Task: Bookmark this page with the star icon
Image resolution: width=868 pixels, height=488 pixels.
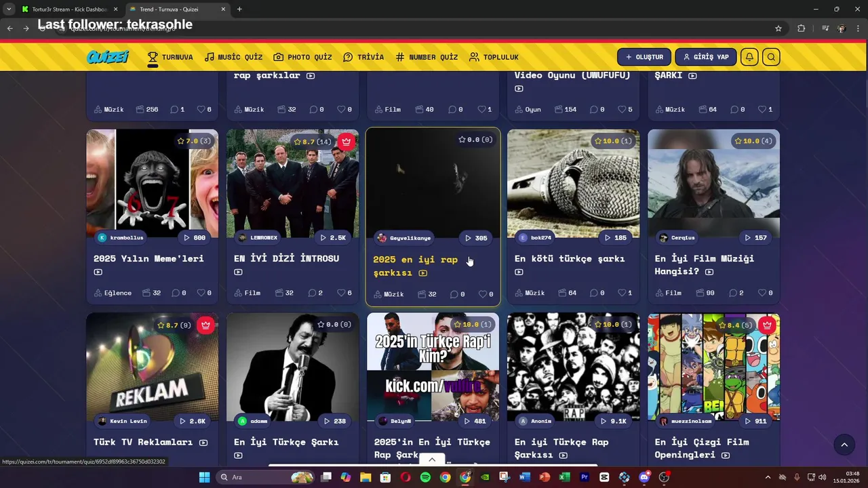Action: click(778, 28)
